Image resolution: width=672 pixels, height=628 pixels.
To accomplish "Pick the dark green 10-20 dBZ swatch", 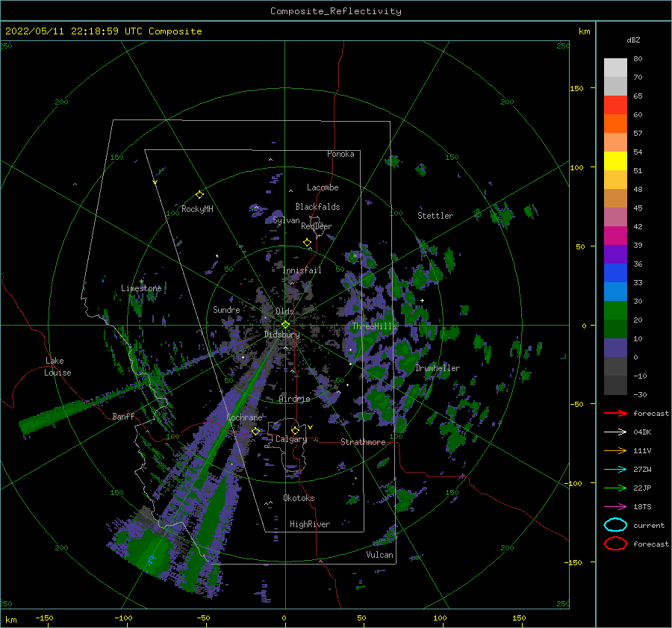I will (x=615, y=329).
